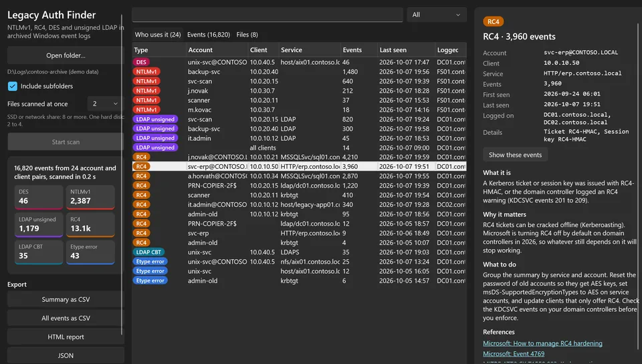Click the Open folder... button

66,55
